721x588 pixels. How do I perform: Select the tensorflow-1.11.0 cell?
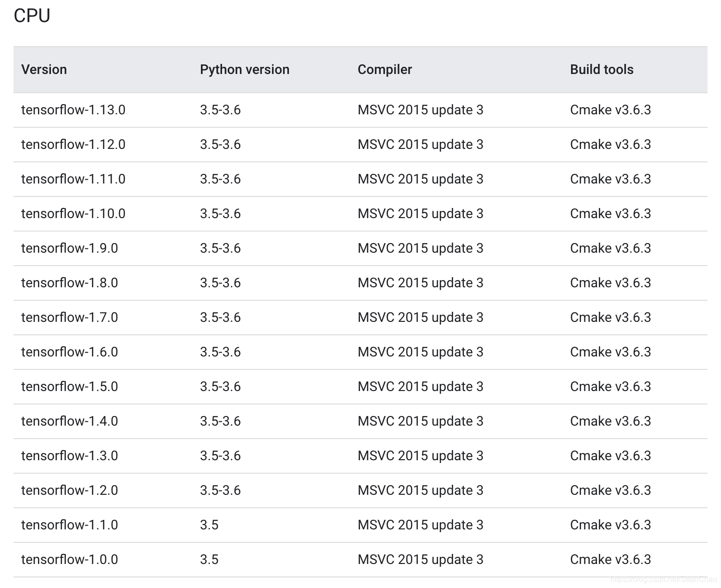pos(73,179)
